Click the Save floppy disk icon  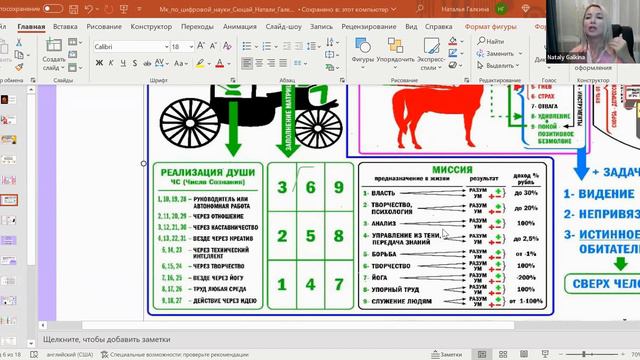coord(73,9)
